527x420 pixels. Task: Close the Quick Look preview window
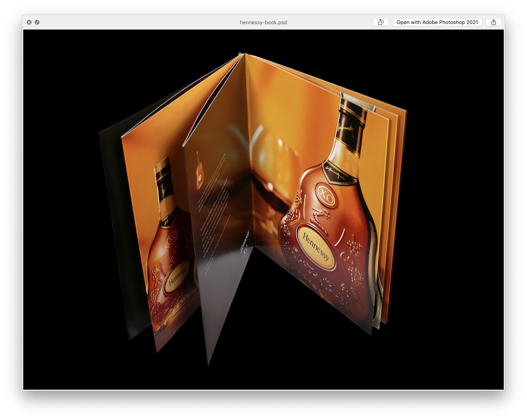tap(29, 22)
